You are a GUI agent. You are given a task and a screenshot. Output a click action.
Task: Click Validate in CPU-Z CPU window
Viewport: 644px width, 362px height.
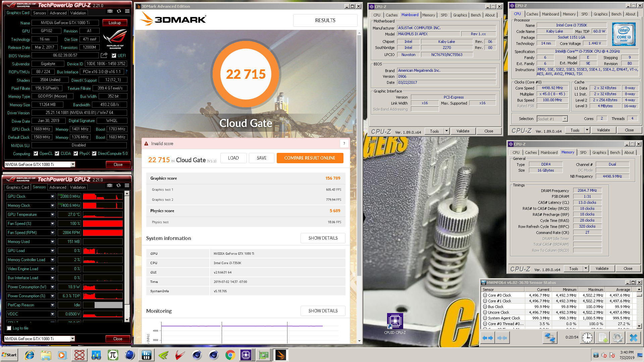[603, 130]
